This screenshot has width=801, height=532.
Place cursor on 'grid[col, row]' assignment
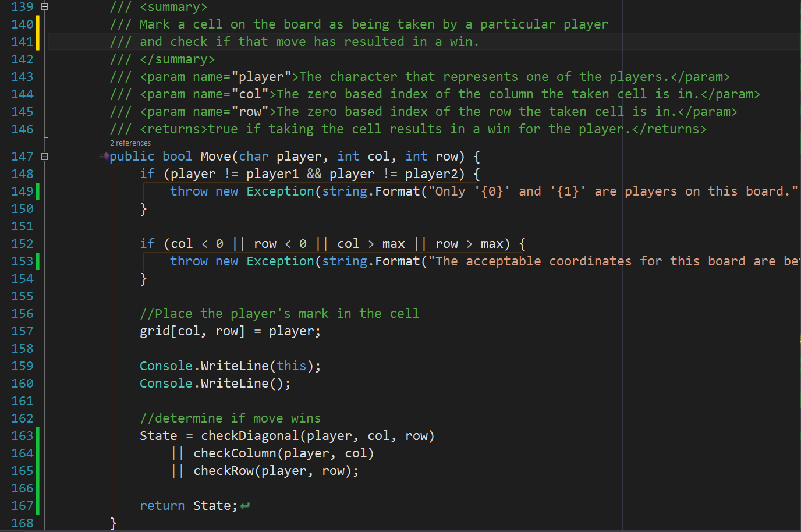click(192, 331)
